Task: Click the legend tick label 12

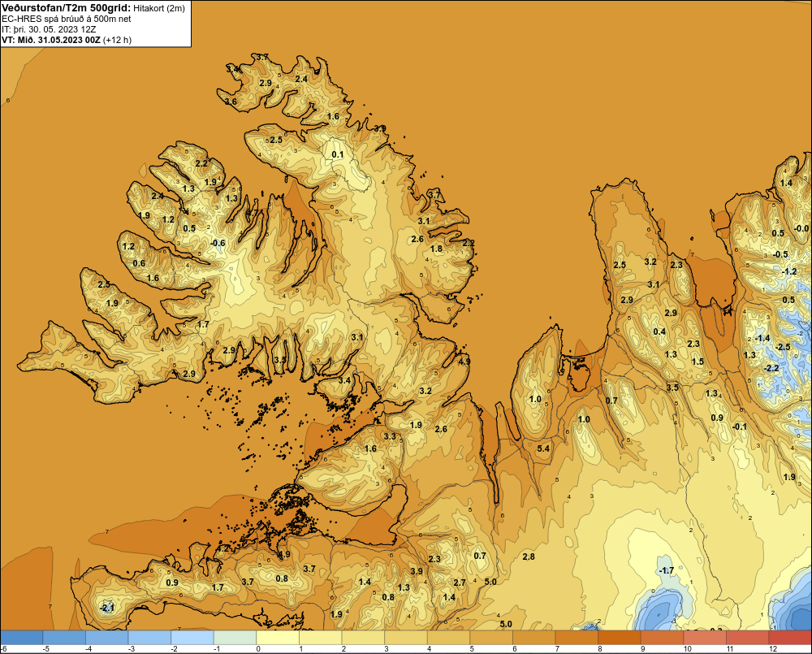Action: [773, 649]
